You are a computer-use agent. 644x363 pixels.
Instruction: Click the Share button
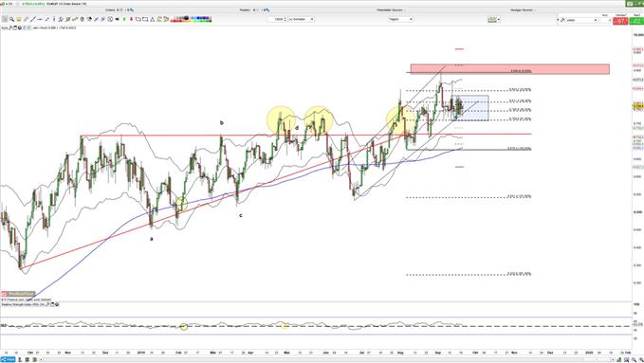point(8,360)
